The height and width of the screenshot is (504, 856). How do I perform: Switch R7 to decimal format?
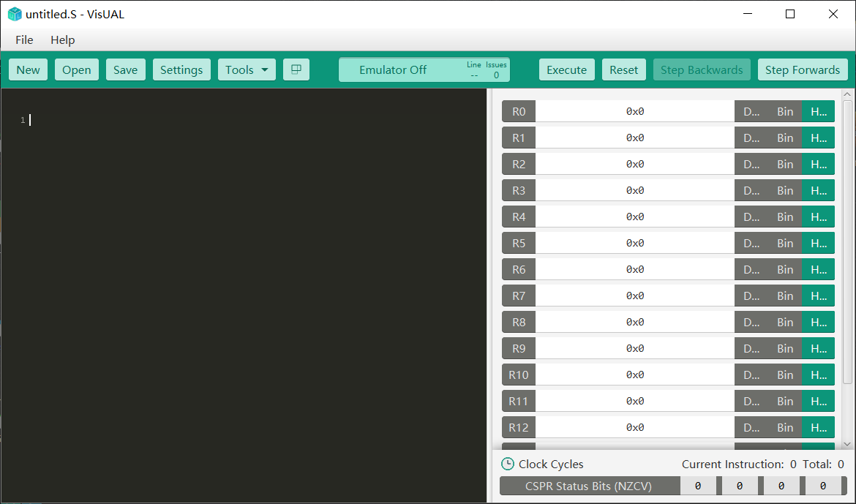point(751,296)
